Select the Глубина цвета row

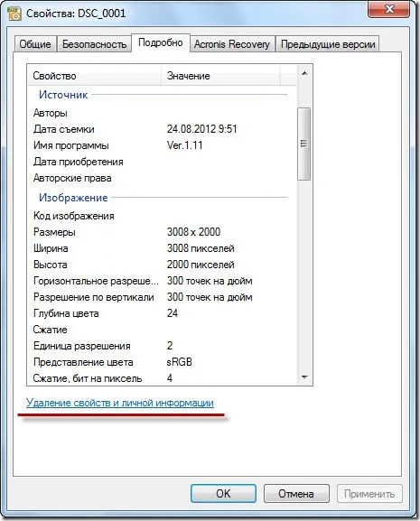pyautogui.click(x=163, y=313)
